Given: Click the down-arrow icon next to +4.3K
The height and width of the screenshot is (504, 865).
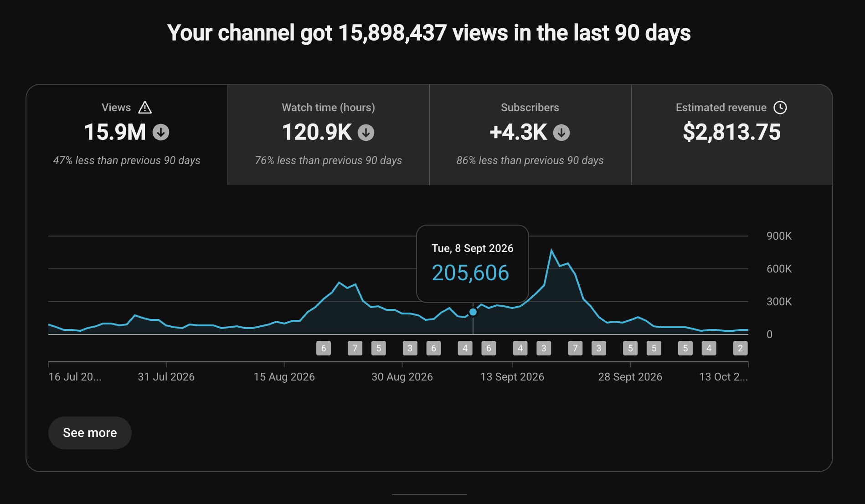Looking at the screenshot, I should [561, 133].
